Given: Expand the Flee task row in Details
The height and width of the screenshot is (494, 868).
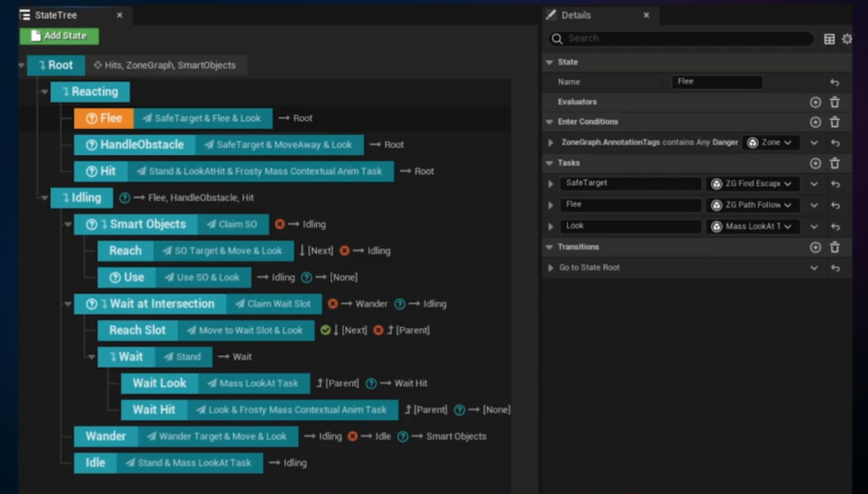Looking at the screenshot, I should 551,205.
